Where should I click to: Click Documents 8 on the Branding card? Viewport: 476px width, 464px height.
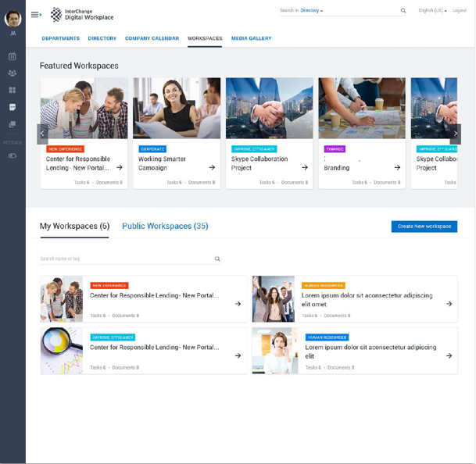click(x=387, y=182)
